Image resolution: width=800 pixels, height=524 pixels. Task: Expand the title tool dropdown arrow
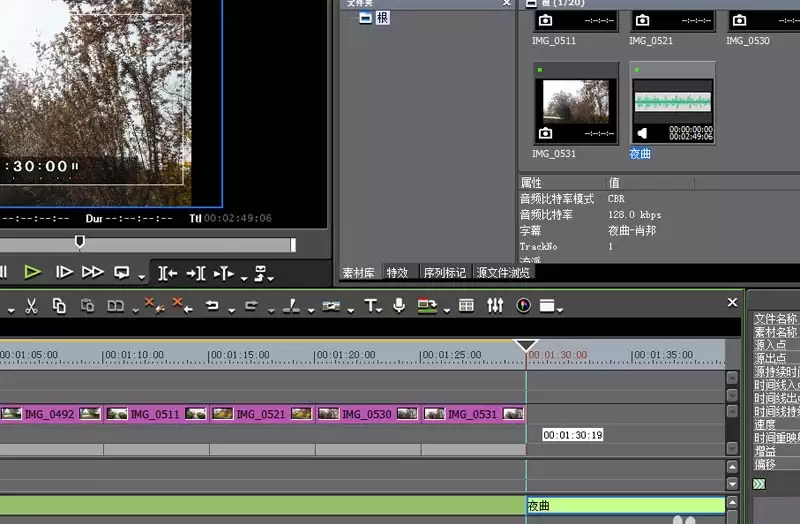(x=379, y=310)
